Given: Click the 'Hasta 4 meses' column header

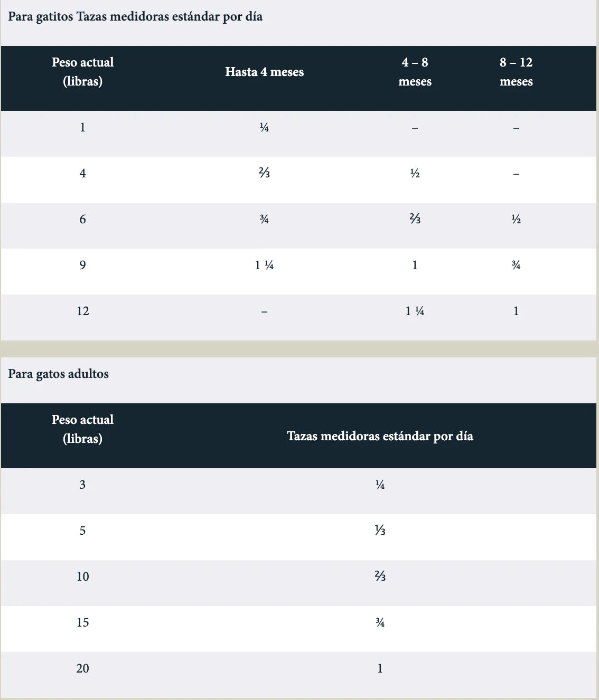Looking at the screenshot, I should coord(264,72).
